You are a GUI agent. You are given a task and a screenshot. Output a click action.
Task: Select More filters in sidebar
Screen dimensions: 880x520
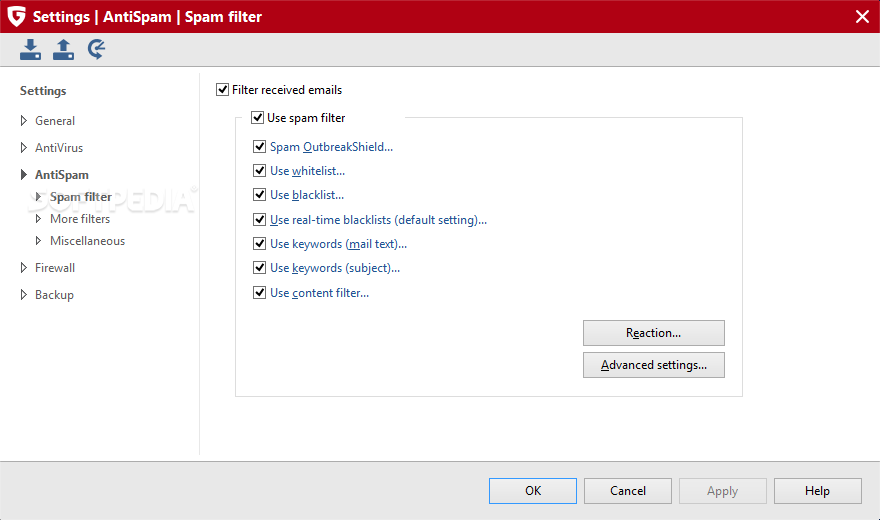pyautogui.click(x=80, y=219)
